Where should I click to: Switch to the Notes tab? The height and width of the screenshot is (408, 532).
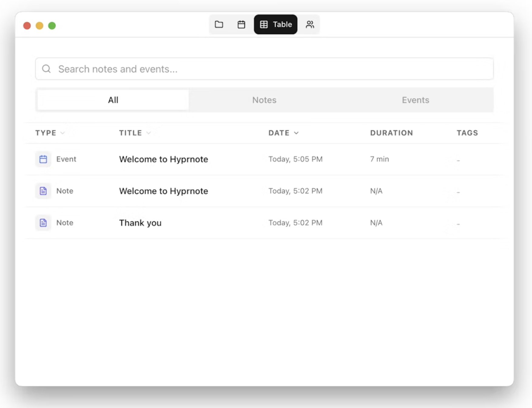[x=264, y=100]
